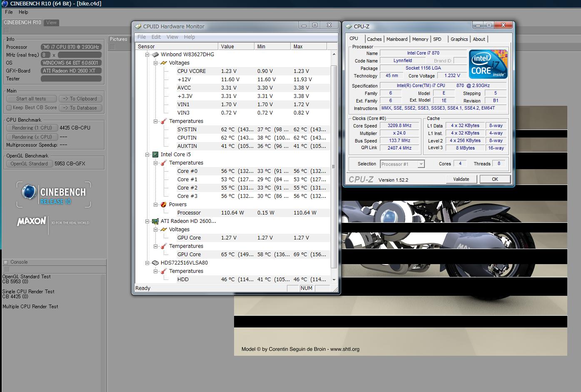The image size is (581, 392).
Task: Collapse the Intel Core i5 tree node
Action: (x=147, y=155)
